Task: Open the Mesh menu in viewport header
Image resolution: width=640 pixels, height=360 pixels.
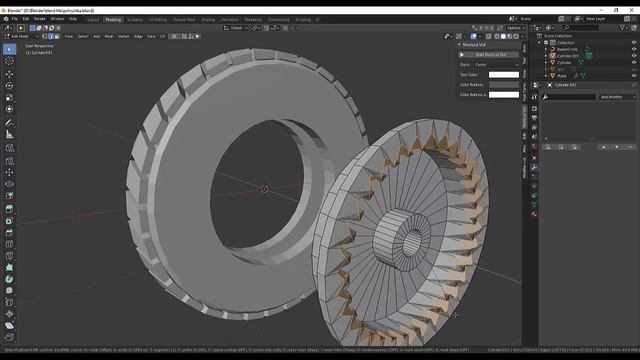Action: (109, 36)
